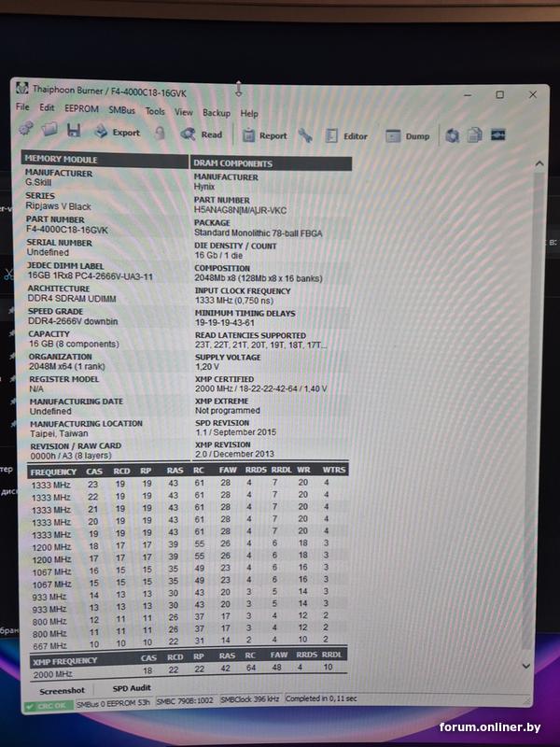Close the Thaiphoon Burner window
The height and width of the screenshot is (747, 560).
[x=533, y=95]
